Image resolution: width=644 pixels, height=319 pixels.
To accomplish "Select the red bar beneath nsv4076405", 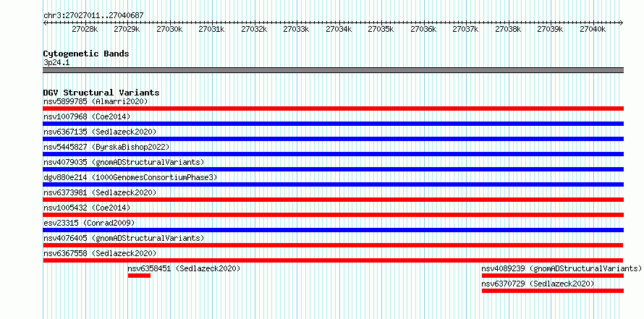I will click(333, 245).
